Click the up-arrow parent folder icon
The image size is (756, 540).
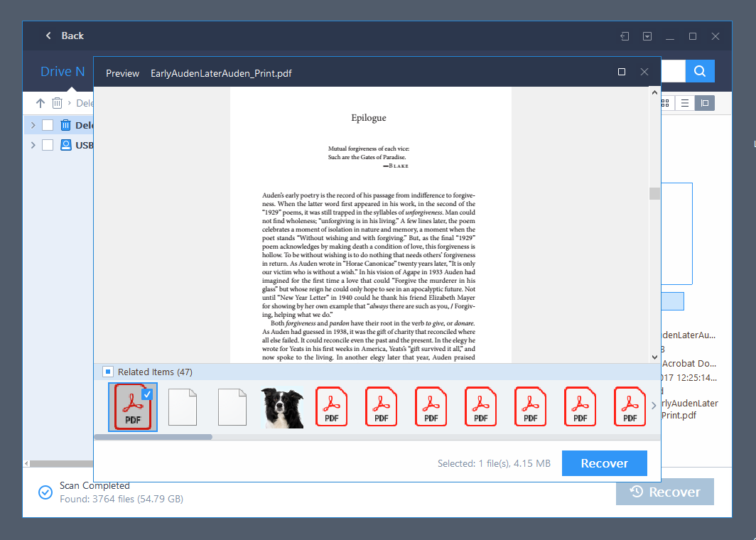click(40, 103)
